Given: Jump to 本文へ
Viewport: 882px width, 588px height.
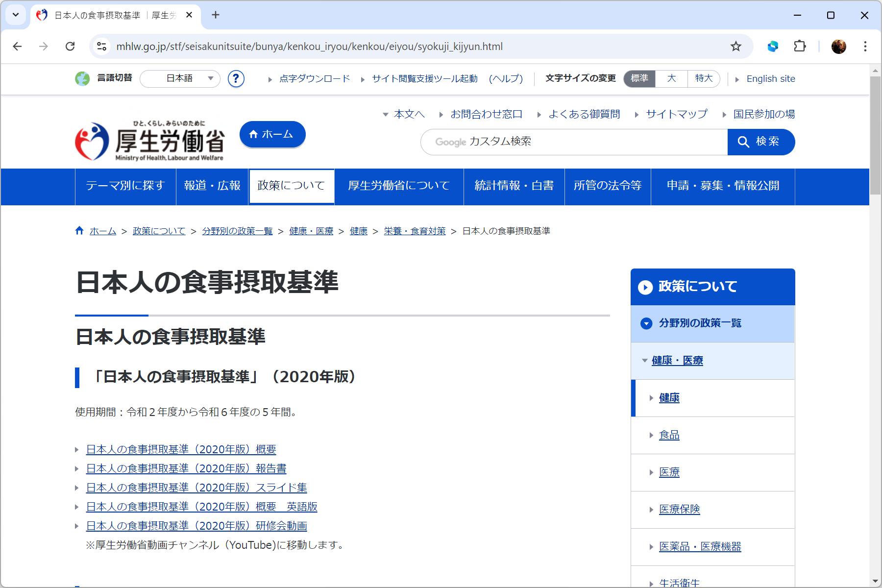Looking at the screenshot, I should 409,114.
